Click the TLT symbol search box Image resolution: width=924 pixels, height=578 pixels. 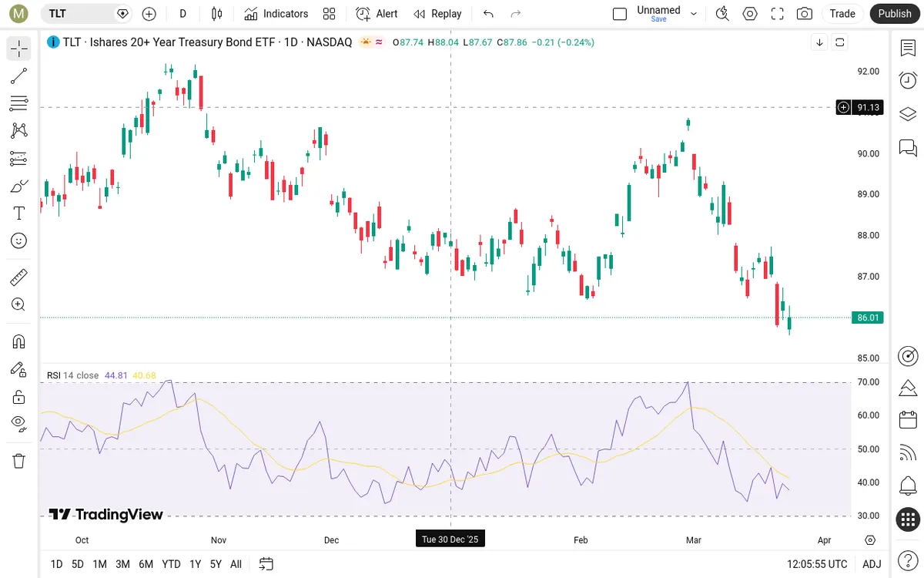[87, 13]
